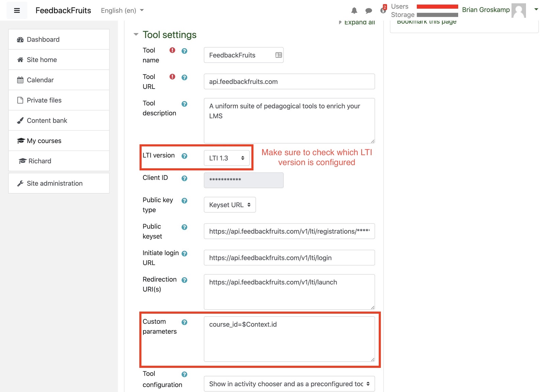The image size is (545, 392).
Task: Open Site home in the side navigation
Action: (59, 60)
